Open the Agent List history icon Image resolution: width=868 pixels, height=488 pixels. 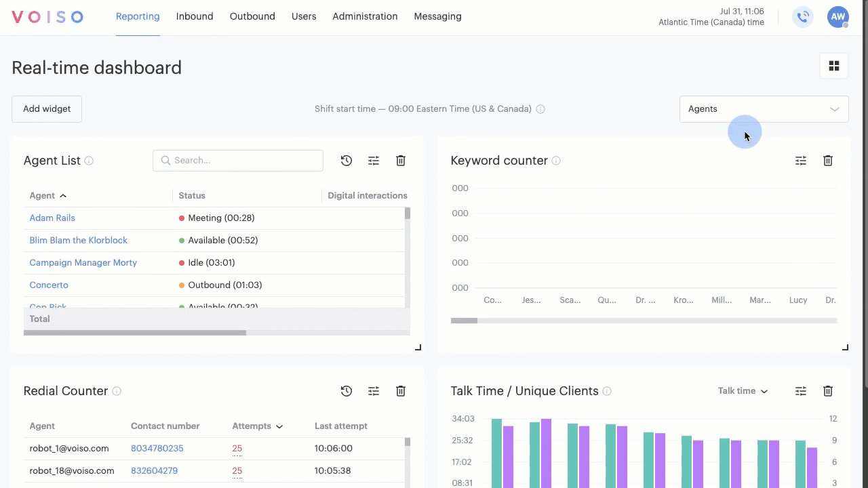(x=346, y=161)
